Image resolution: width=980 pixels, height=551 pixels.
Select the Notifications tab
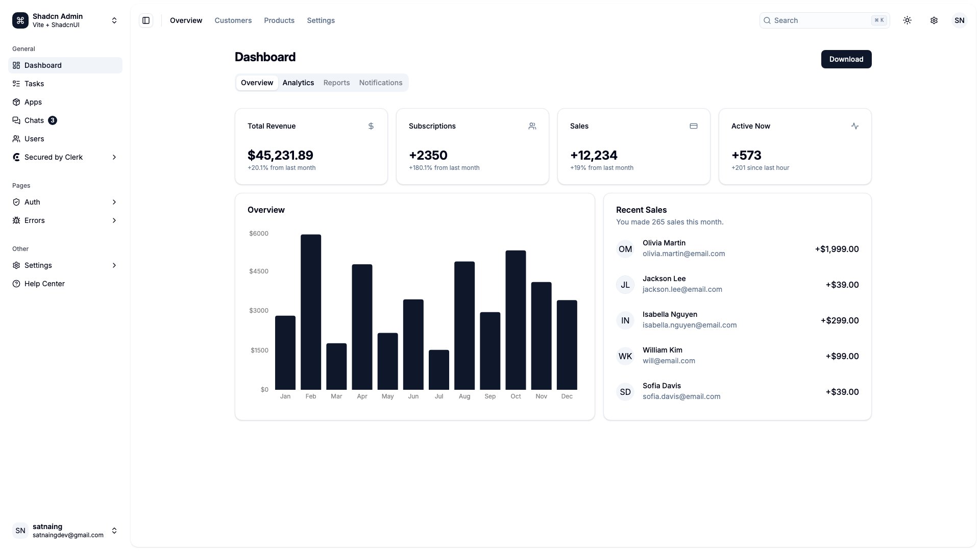380,82
